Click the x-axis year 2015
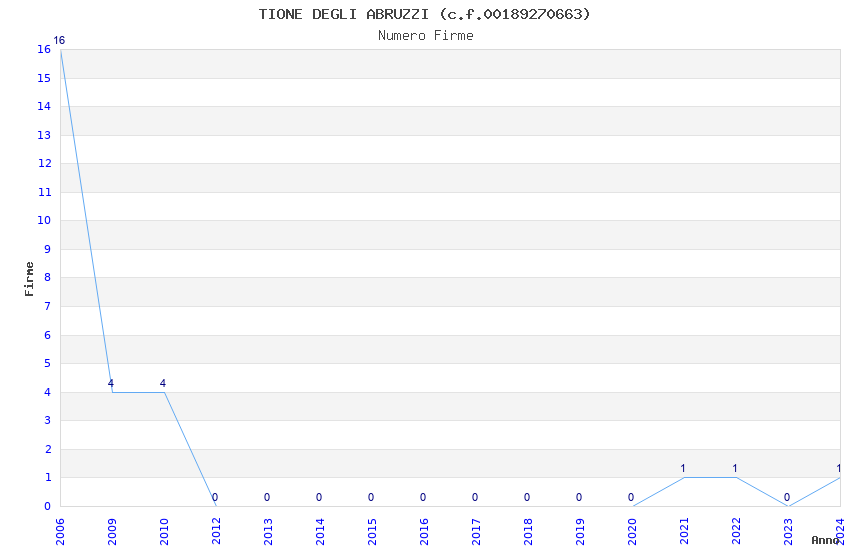 (372, 531)
